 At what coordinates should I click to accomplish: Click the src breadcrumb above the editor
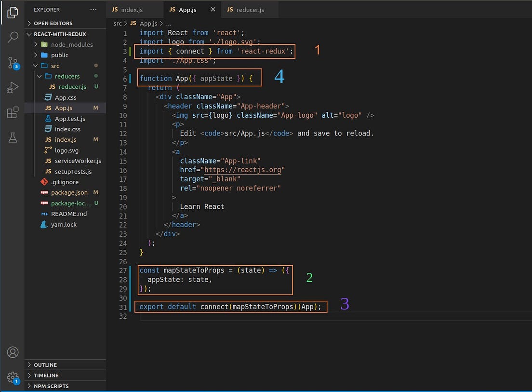click(118, 23)
